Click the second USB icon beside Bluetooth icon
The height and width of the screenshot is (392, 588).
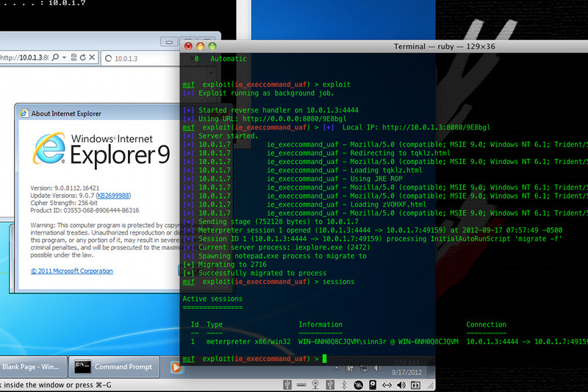pos(330,385)
